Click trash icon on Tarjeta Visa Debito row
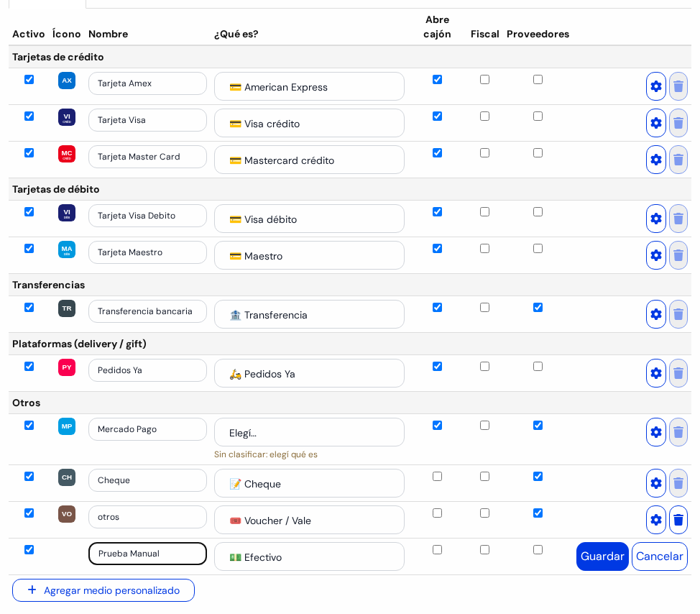 (678, 219)
